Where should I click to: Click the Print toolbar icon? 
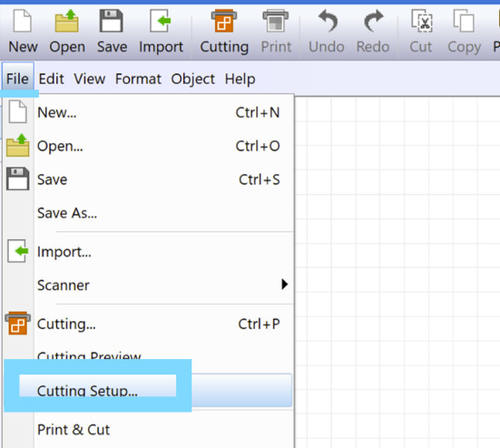[276, 21]
